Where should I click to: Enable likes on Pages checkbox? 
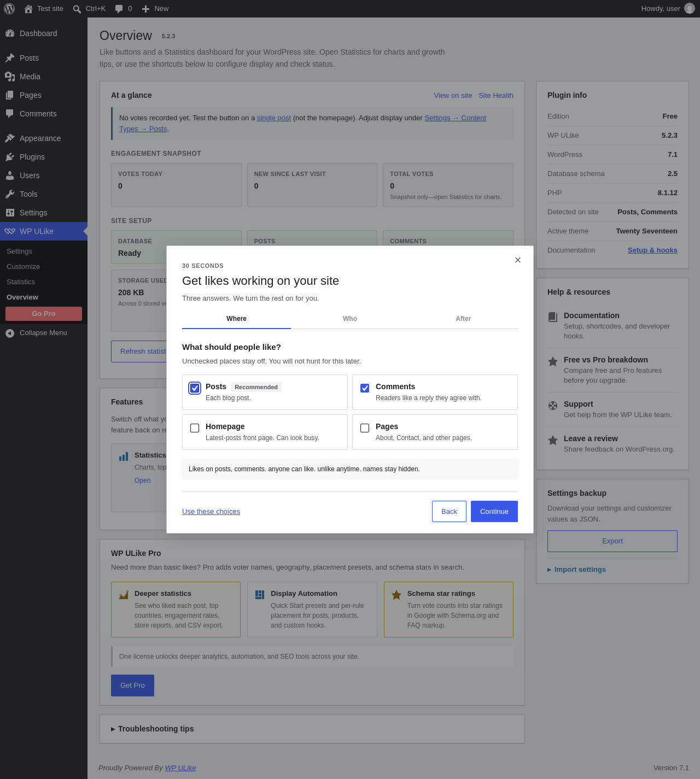coord(365,428)
